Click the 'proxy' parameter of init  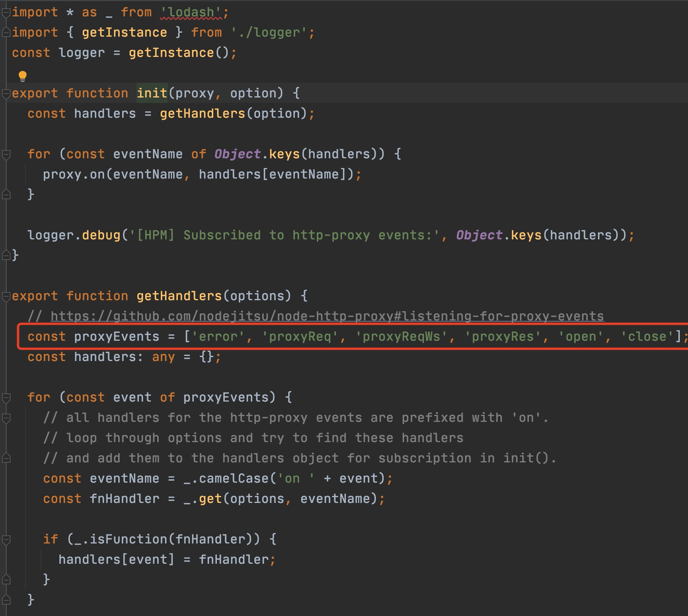tap(195, 94)
